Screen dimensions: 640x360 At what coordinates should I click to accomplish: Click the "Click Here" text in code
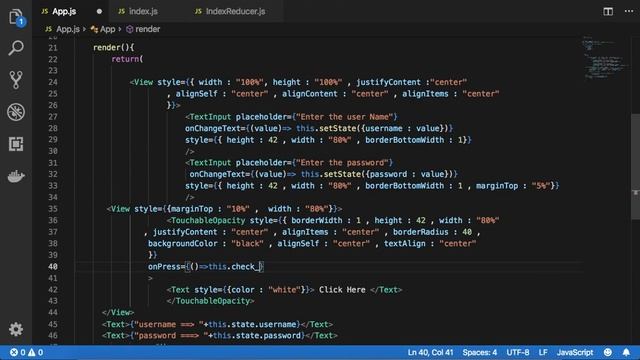[x=342, y=289]
